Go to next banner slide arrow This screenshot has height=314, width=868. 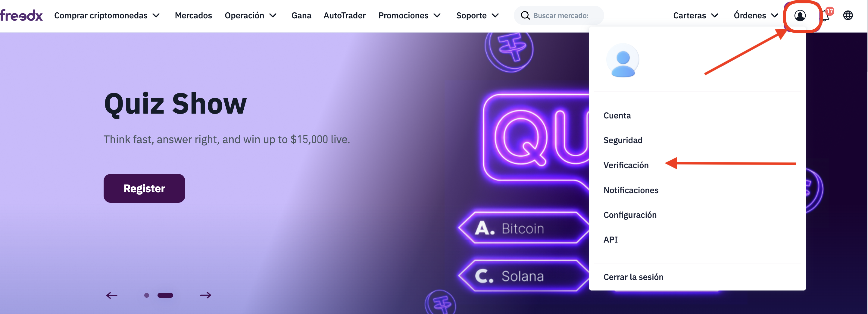pyautogui.click(x=205, y=295)
